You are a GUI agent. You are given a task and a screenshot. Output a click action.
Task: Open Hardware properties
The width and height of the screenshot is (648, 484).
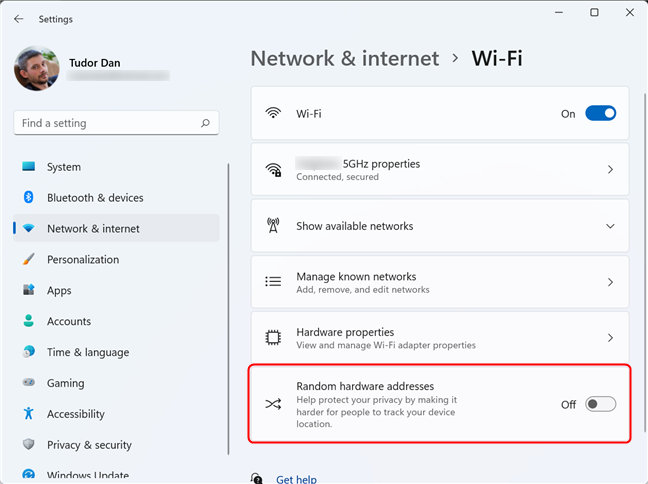tap(440, 338)
